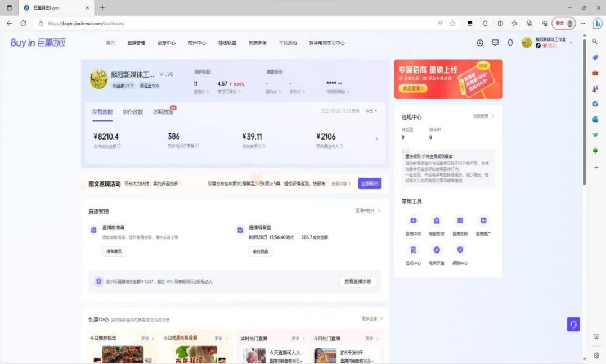Expand the account name dropdown arrow
Viewport: 606px width, 364px height.
click(571, 43)
